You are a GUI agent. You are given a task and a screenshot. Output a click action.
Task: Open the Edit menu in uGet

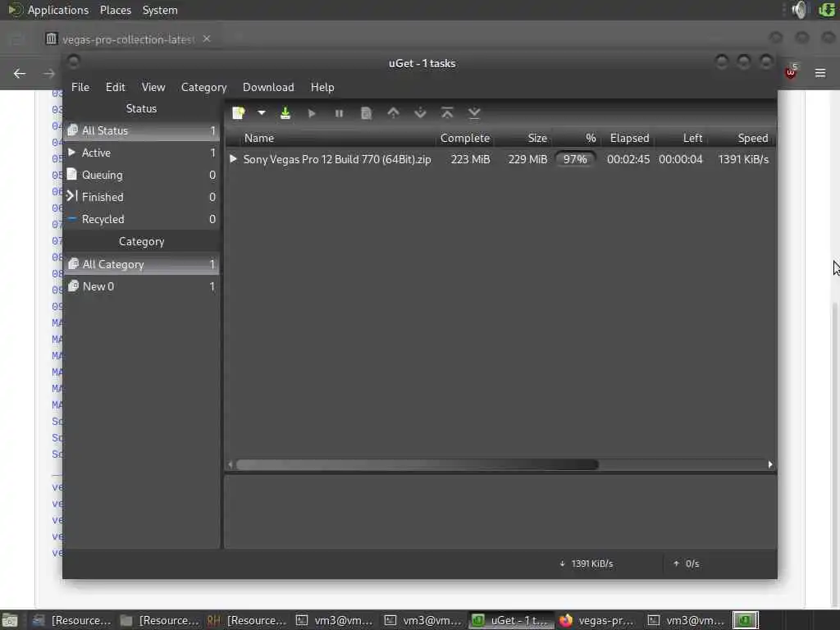115,87
